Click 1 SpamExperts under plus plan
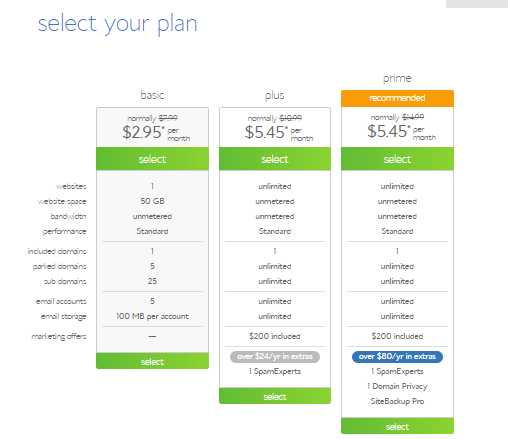 [x=275, y=371]
